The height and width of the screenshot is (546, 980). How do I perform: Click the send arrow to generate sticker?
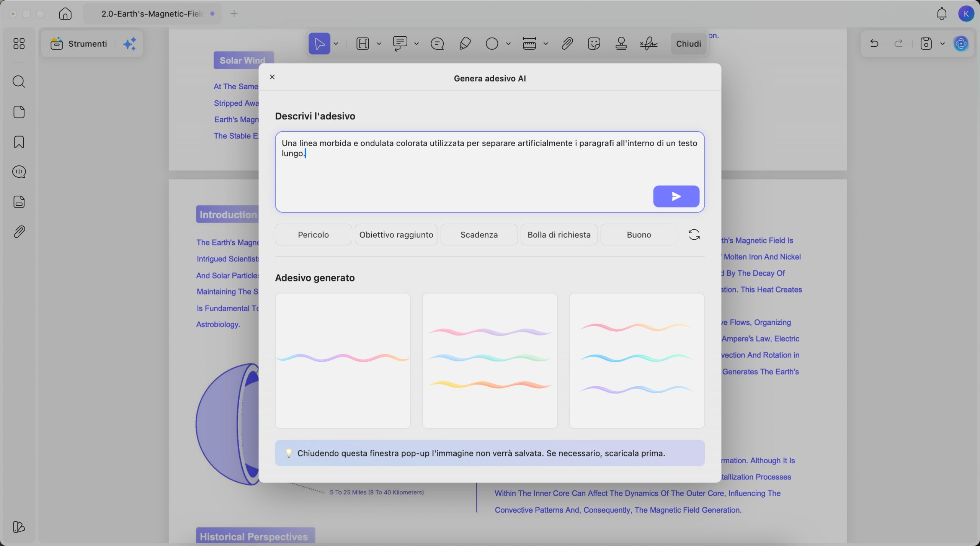click(x=676, y=196)
